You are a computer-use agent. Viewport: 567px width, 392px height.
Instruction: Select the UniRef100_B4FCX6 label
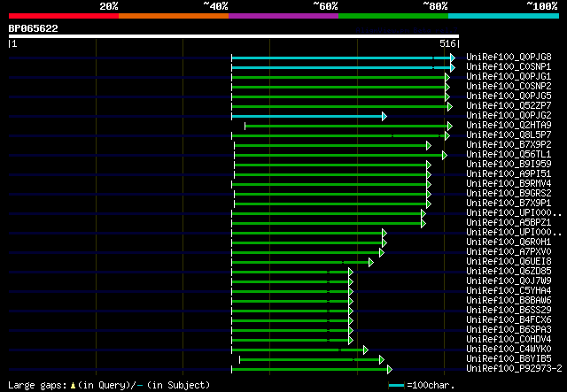click(x=509, y=320)
